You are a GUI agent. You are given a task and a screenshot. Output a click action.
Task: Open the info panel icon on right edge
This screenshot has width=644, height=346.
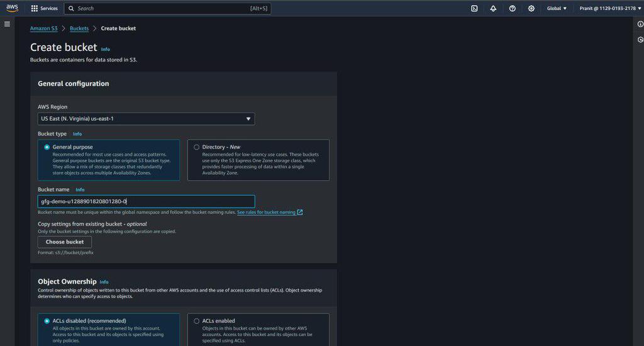coord(640,25)
